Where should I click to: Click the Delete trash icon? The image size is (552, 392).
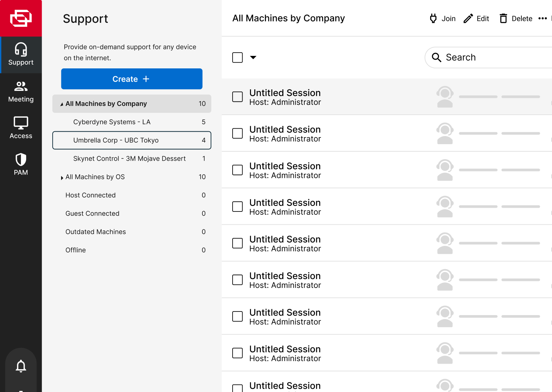tap(503, 18)
